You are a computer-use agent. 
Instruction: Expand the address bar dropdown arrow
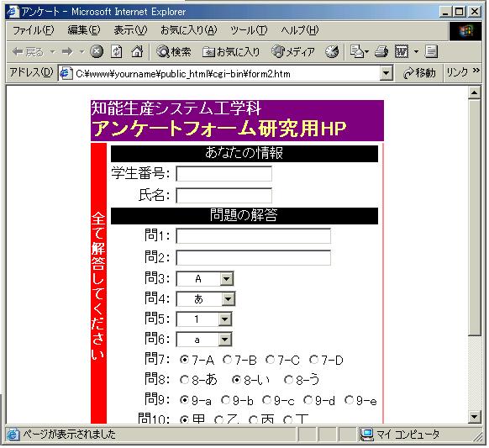point(386,74)
